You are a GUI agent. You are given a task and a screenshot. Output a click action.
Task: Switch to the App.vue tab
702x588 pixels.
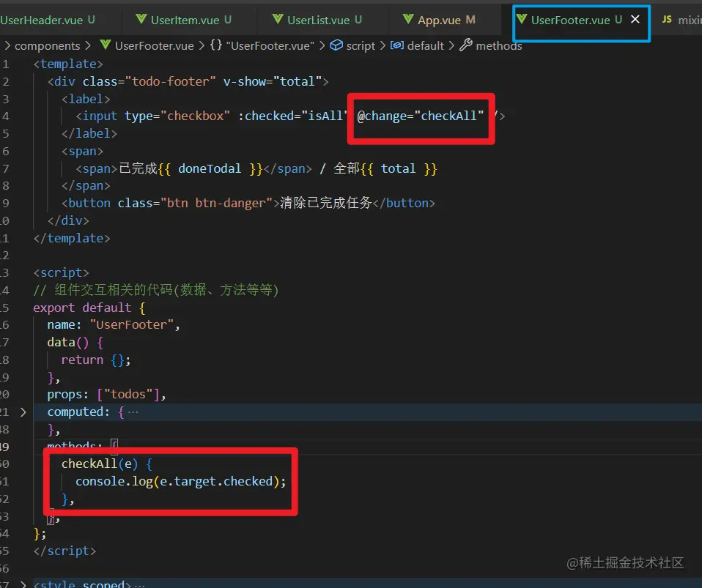[445, 21]
